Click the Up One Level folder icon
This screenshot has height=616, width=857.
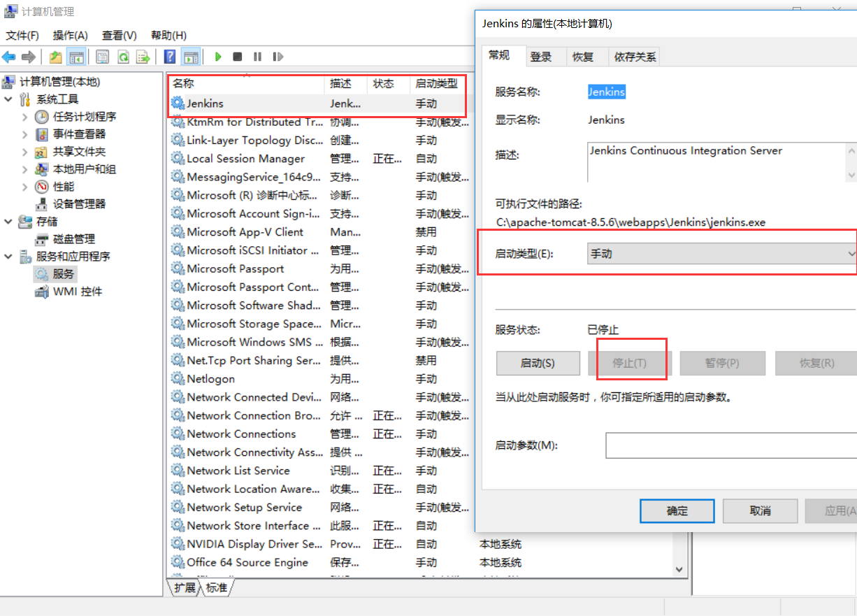(x=56, y=57)
